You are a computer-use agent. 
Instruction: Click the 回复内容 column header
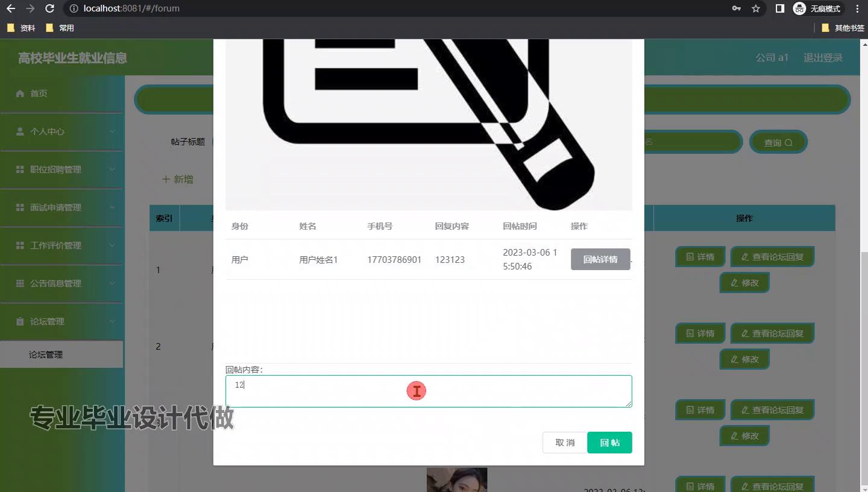[452, 226]
